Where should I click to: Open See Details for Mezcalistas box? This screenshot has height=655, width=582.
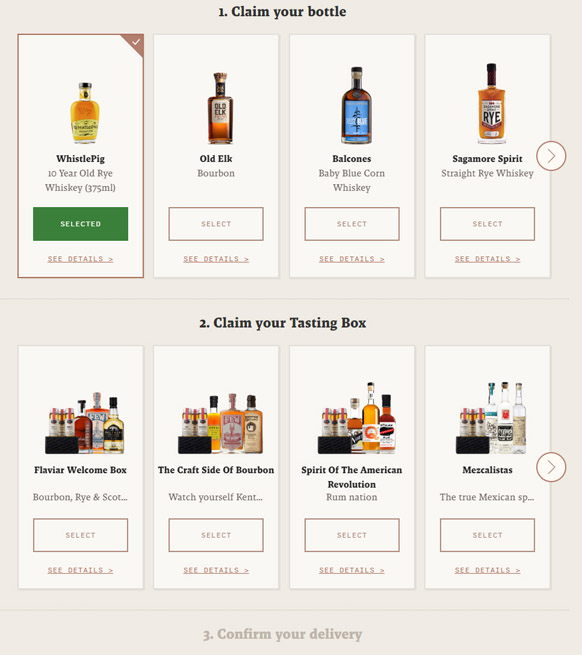point(487,570)
